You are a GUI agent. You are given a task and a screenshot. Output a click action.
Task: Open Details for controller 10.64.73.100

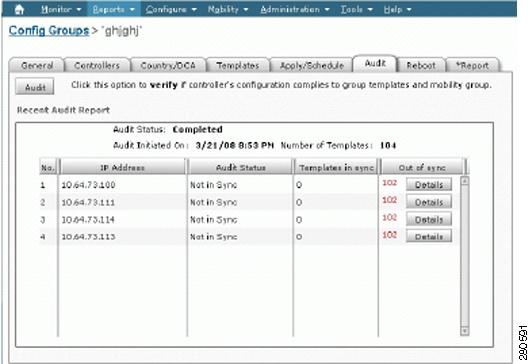coord(429,185)
